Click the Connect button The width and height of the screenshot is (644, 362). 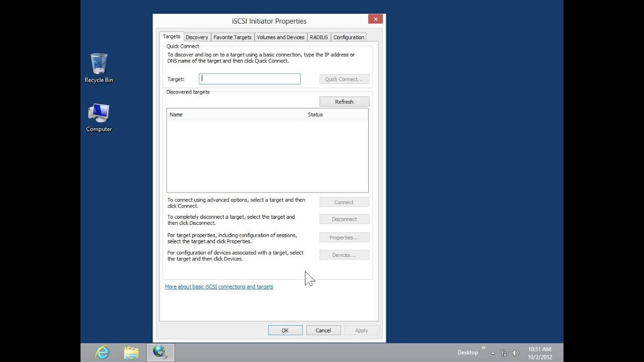click(344, 202)
